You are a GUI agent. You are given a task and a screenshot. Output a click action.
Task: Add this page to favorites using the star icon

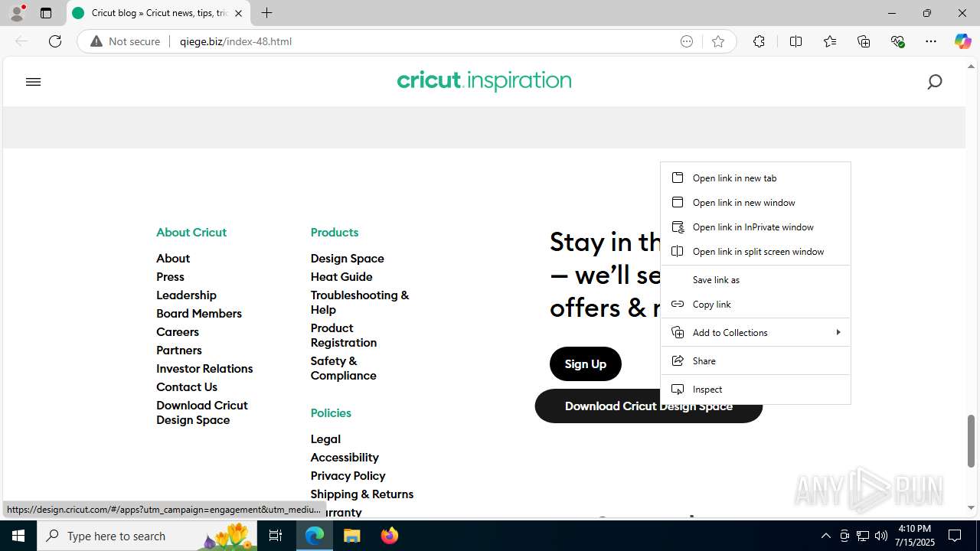pyautogui.click(x=717, y=41)
